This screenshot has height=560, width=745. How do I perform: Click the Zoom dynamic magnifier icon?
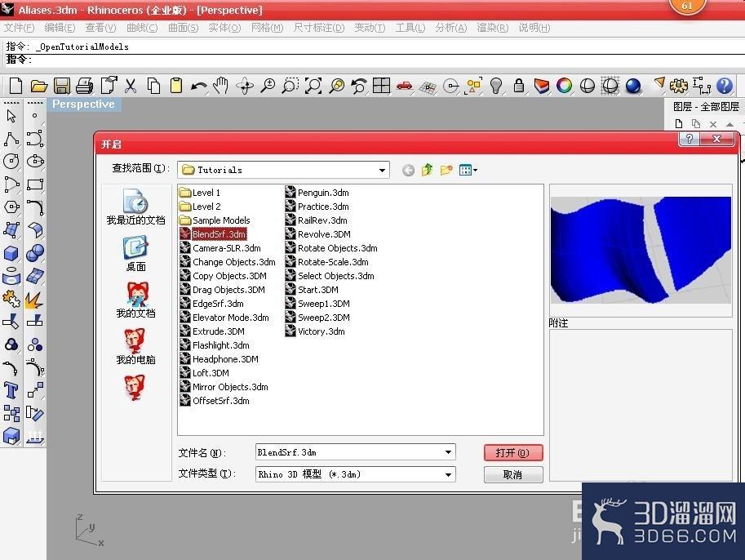click(268, 86)
